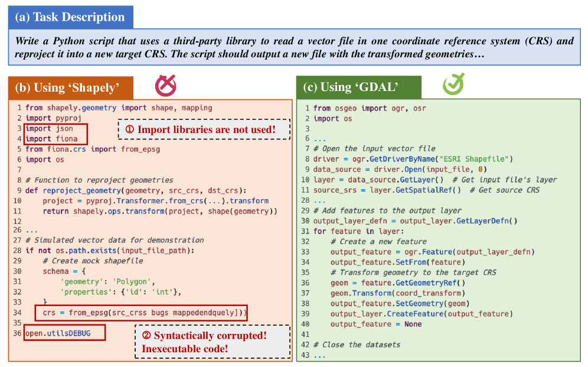Click the green checkmark icon beside Using 'GDAL'
Screen dimensions: 588x367
pos(453,84)
